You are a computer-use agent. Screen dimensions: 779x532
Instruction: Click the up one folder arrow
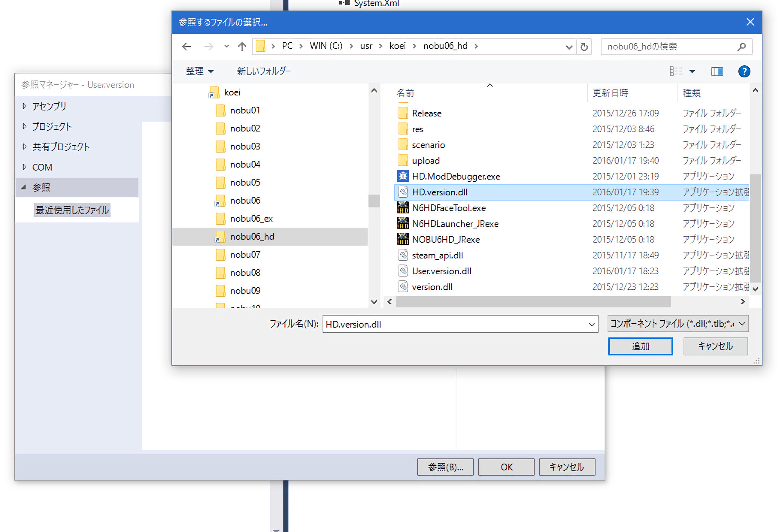[x=242, y=47]
